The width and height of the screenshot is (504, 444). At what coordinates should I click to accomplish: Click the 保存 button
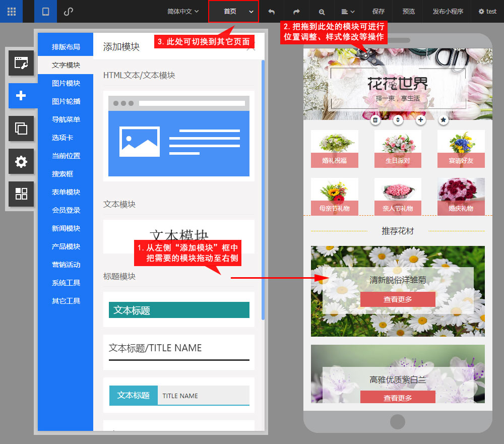378,11
